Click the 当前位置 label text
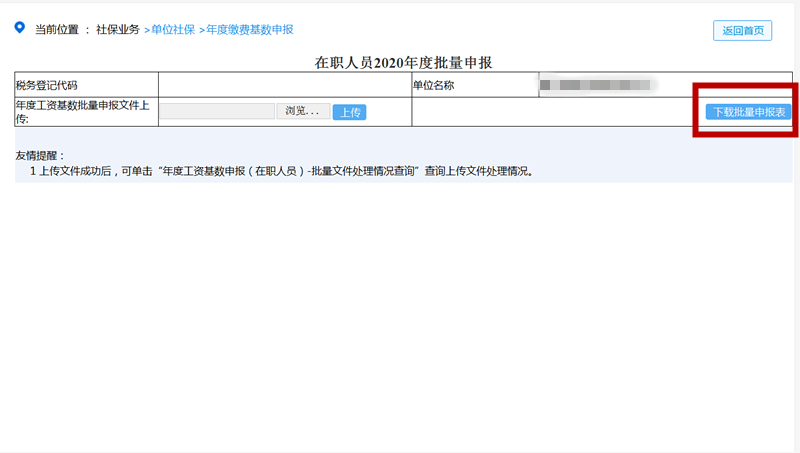The image size is (800, 453). 57,30
